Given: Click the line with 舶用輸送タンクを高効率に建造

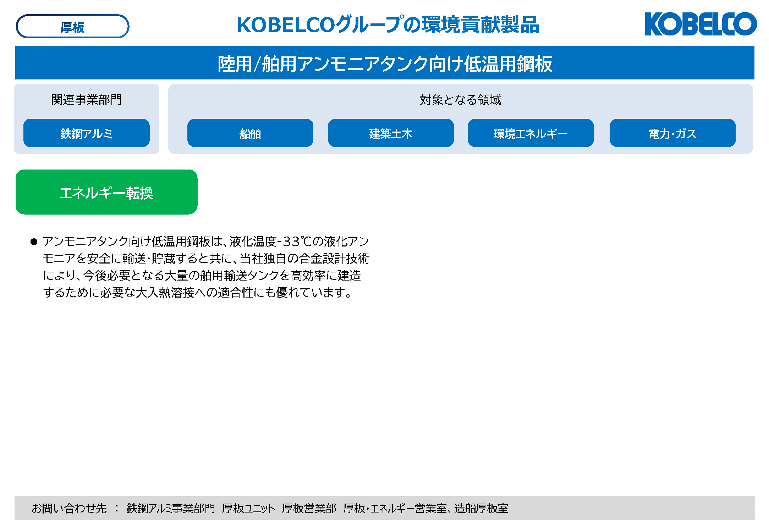Looking at the screenshot, I should pos(202,276).
